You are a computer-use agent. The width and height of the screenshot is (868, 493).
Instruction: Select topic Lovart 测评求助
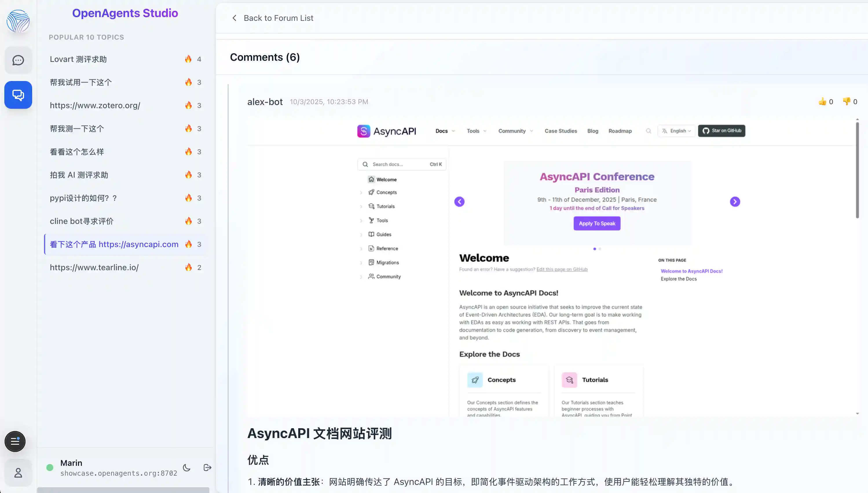pyautogui.click(x=78, y=59)
